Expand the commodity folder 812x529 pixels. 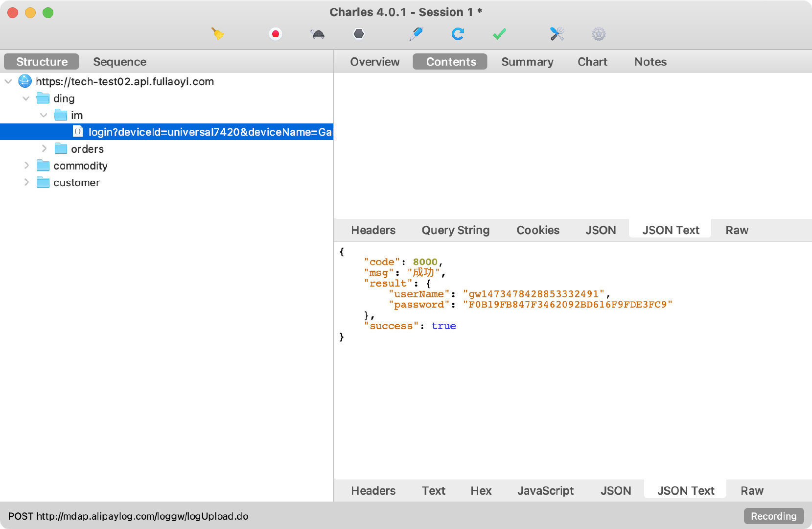coord(26,166)
